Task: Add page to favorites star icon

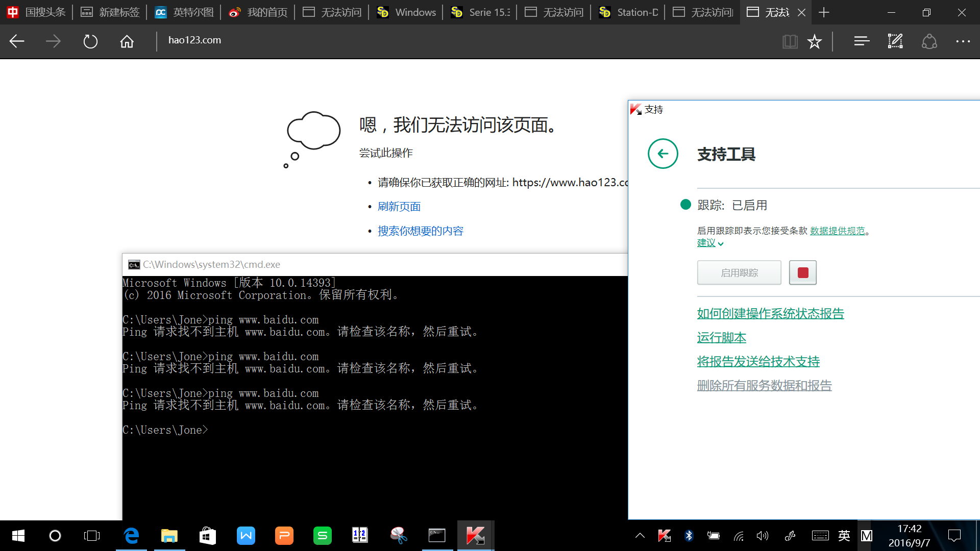Action: [815, 41]
